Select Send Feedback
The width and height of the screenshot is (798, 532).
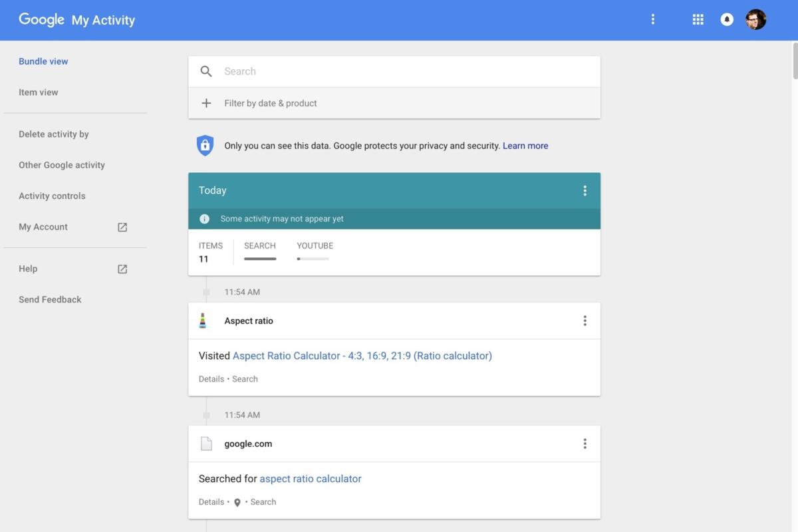click(50, 299)
